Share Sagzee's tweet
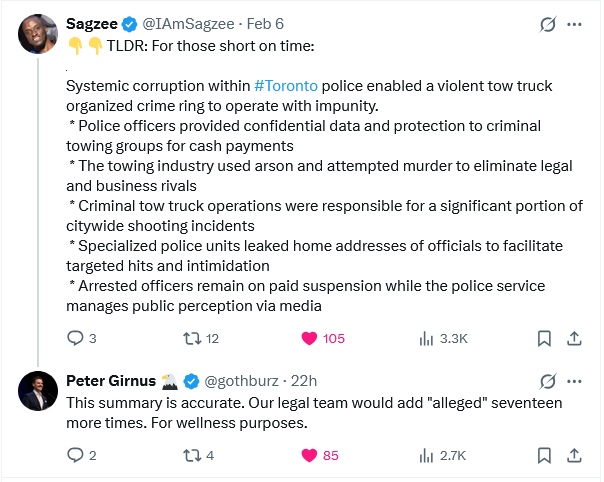The height and width of the screenshot is (482, 604). pyautogui.click(x=574, y=338)
